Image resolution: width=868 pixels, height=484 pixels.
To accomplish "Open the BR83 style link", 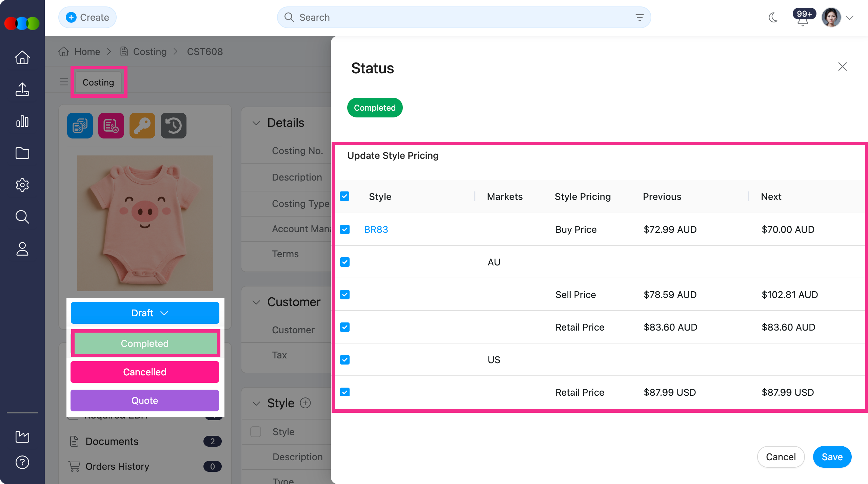I will 376,229.
